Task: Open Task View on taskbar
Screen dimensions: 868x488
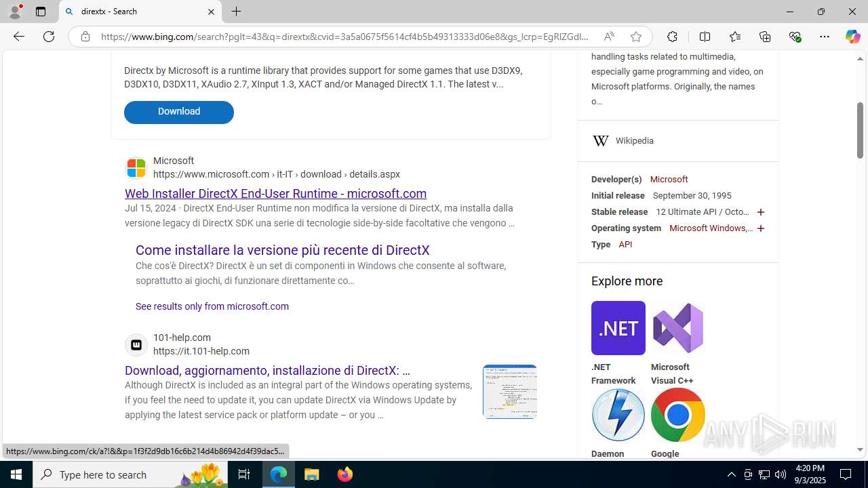Action: 244,474
